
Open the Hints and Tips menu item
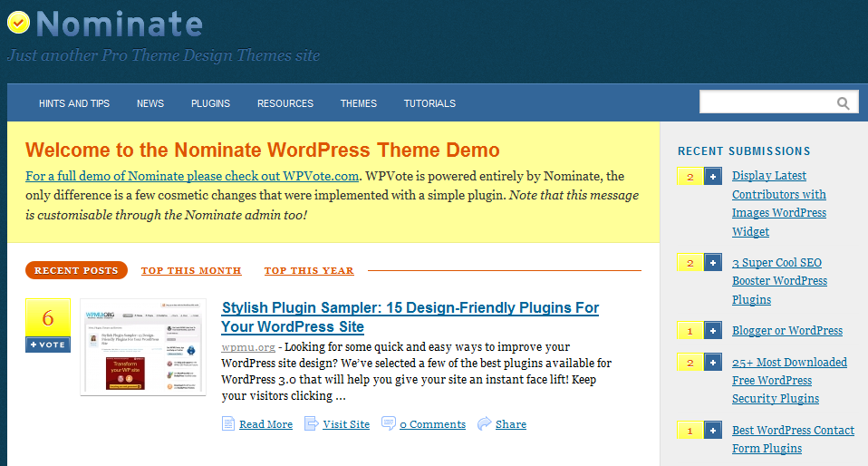tap(74, 103)
